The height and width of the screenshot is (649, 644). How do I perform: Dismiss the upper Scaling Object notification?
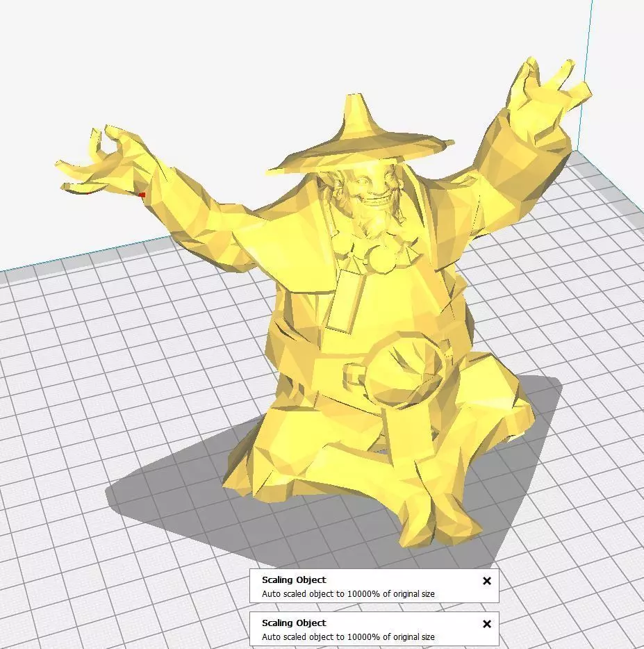tap(487, 581)
